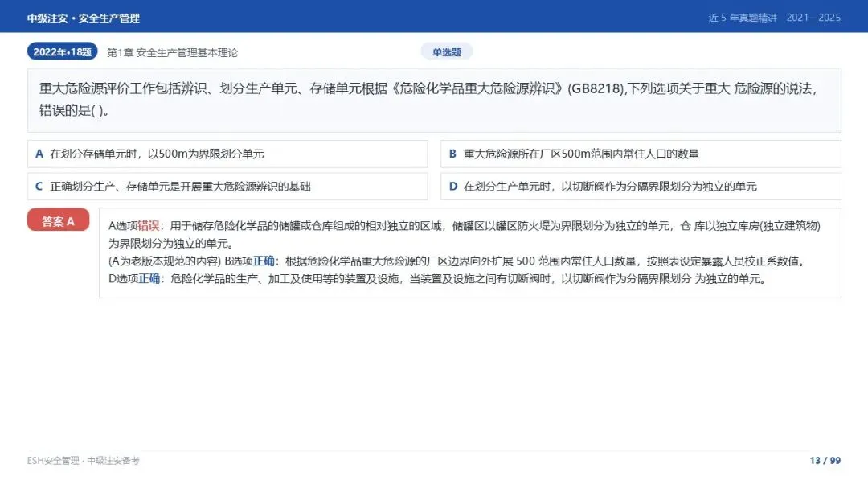
Task: Select option D 以切断阀作为分隔界限
Action: 641,187
